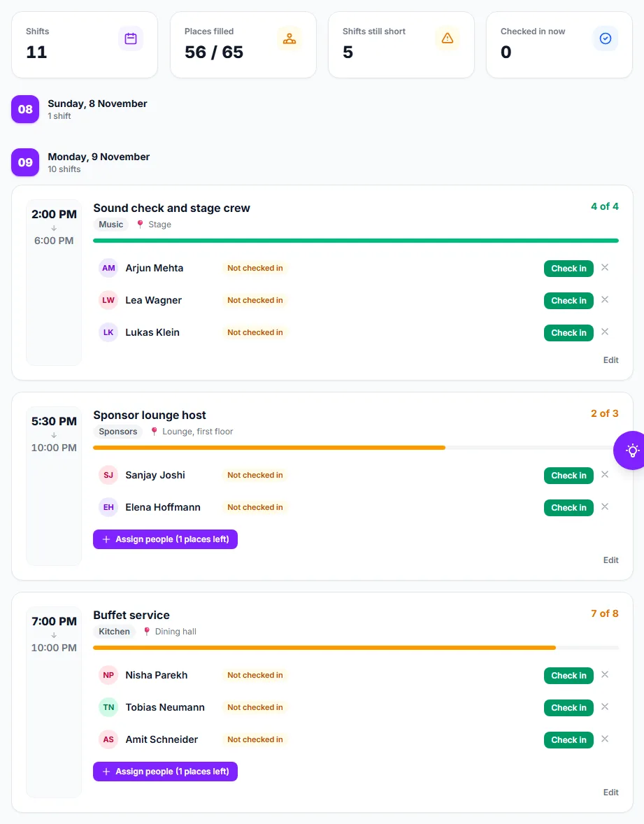Click the LK avatar for Lukas Klein
The width and height of the screenshot is (644, 824).
click(x=108, y=332)
